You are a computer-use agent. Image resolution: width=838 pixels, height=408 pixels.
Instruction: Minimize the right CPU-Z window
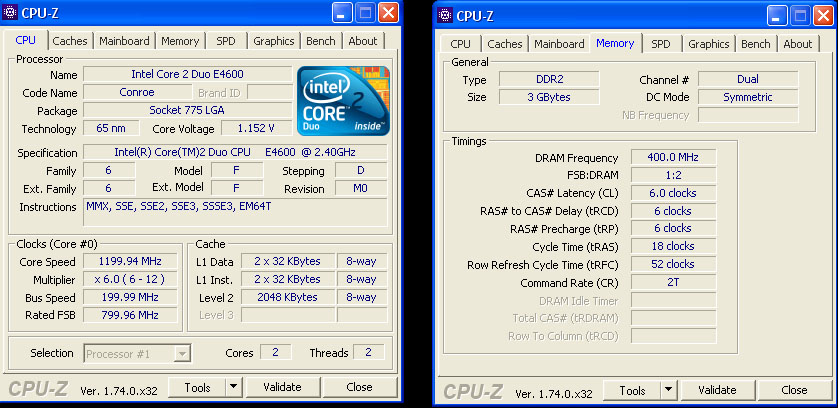[x=778, y=15]
